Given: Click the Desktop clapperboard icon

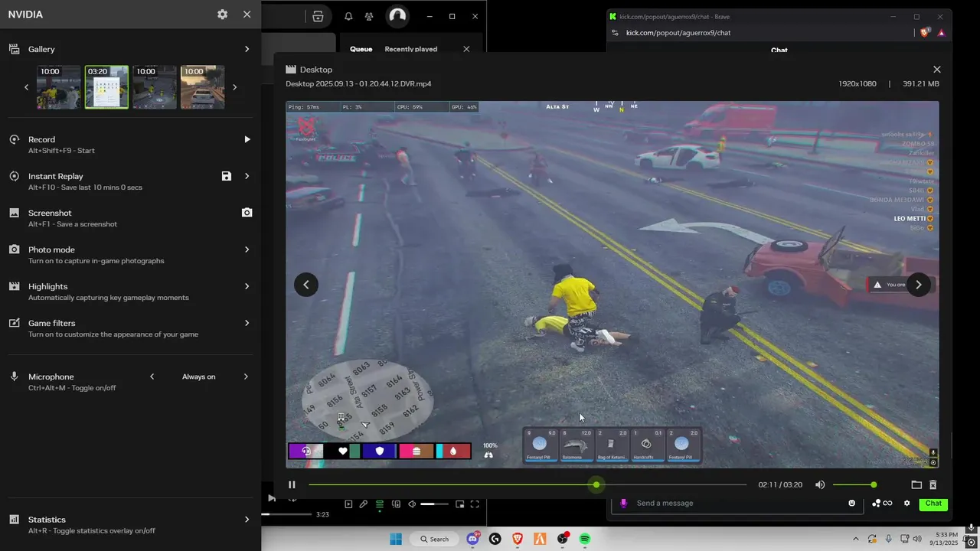Looking at the screenshot, I should 291,70.
